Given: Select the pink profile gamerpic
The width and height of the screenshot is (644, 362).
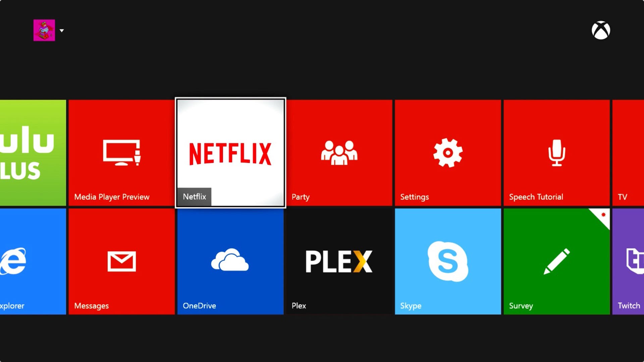Looking at the screenshot, I should tap(44, 30).
